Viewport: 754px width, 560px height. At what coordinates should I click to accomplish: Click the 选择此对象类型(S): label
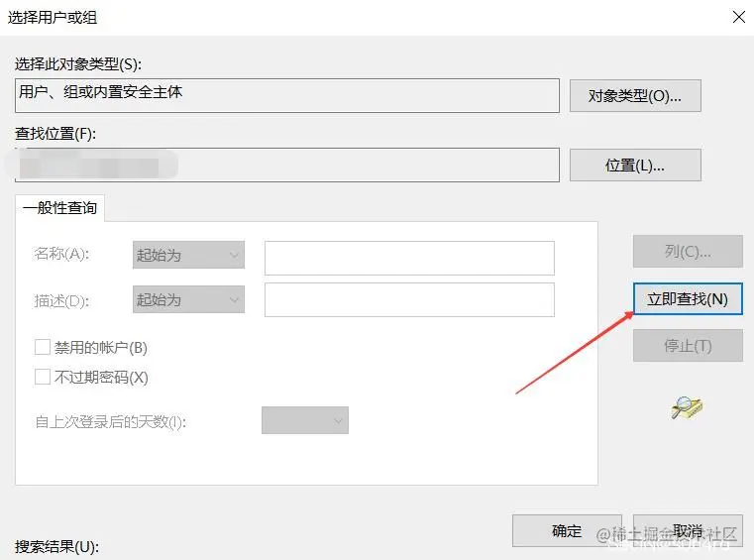[78, 64]
